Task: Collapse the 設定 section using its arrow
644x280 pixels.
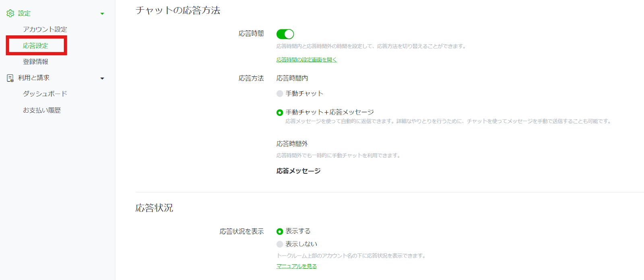Action: [x=102, y=14]
